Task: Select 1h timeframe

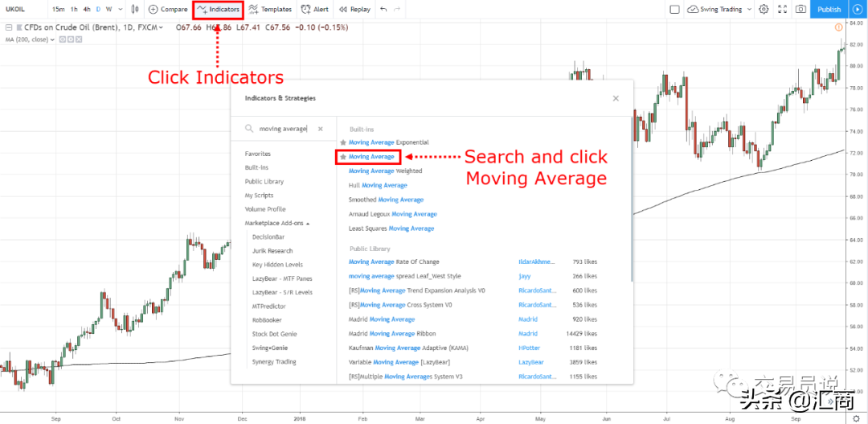Action: [x=74, y=9]
